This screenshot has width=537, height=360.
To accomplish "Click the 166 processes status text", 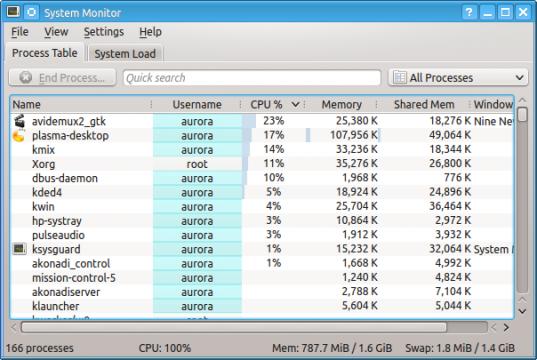I will (40, 348).
